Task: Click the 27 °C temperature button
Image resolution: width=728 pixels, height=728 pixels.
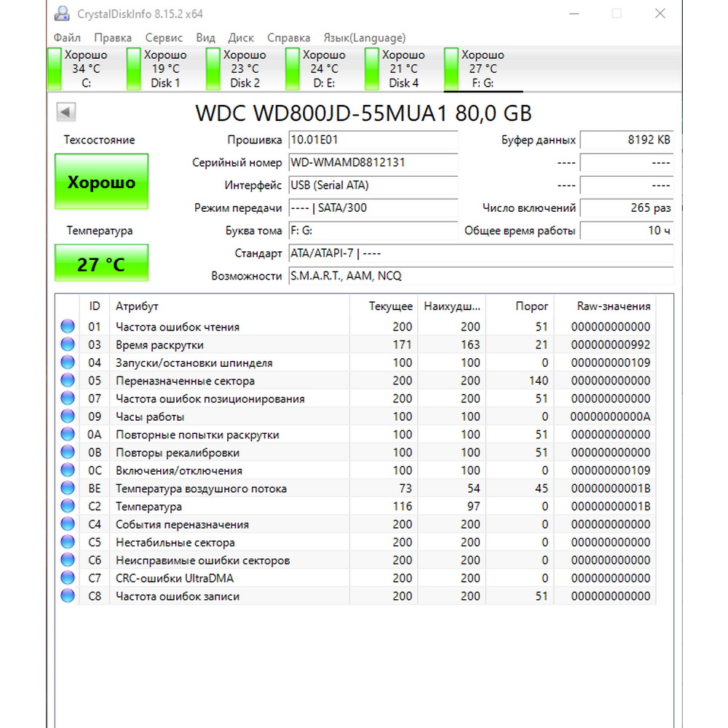Action: 102,264
